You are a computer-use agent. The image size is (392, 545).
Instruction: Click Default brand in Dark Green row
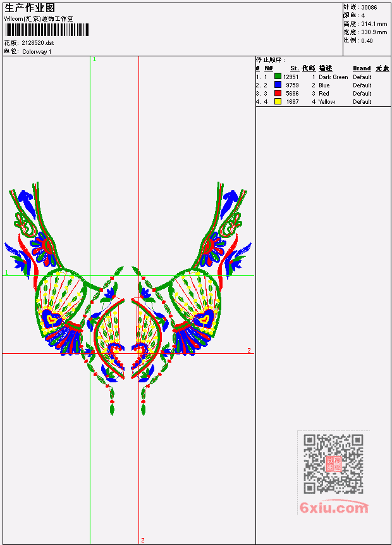click(x=362, y=77)
